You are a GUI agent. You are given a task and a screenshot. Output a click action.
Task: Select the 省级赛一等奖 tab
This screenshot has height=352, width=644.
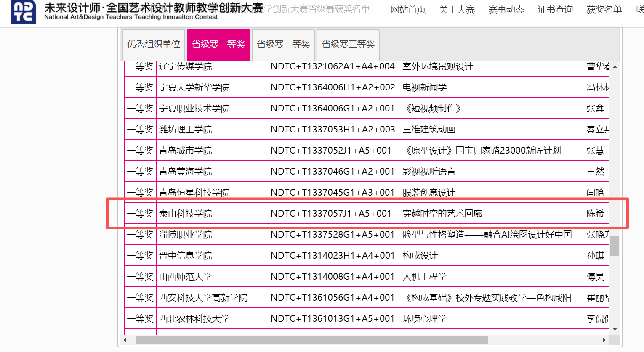[218, 44]
